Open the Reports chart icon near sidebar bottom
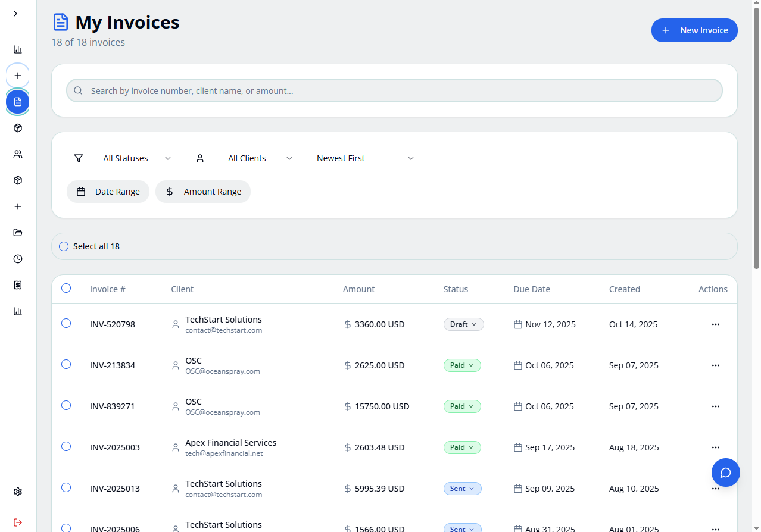 click(x=17, y=311)
